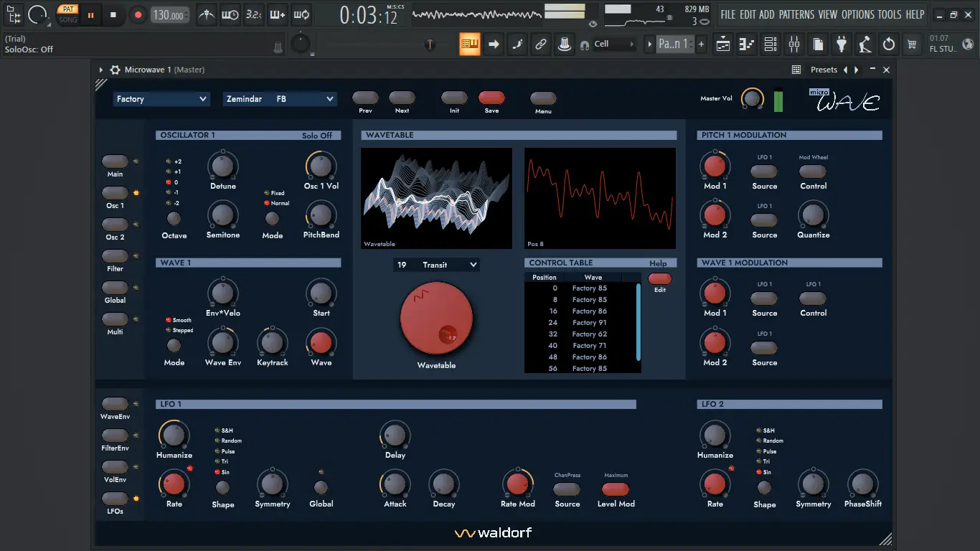Click the Edit button in Control Table
The image size is (980, 551).
(x=660, y=278)
